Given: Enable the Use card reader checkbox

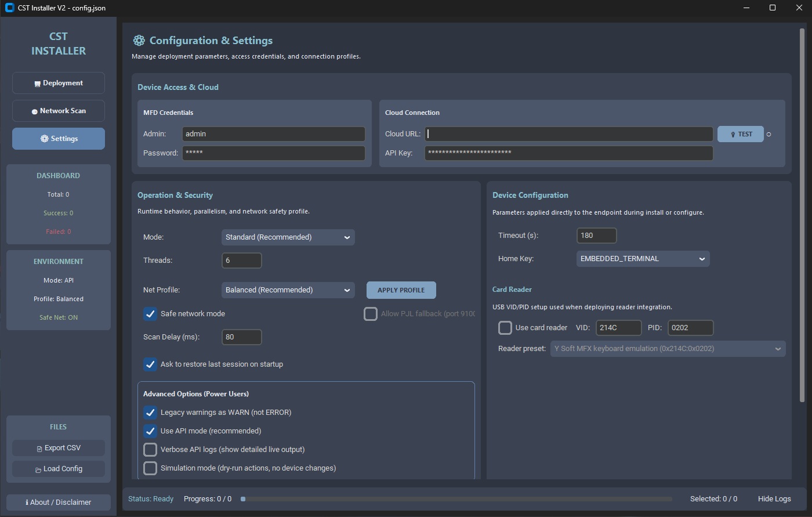Looking at the screenshot, I should tap(505, 328).
